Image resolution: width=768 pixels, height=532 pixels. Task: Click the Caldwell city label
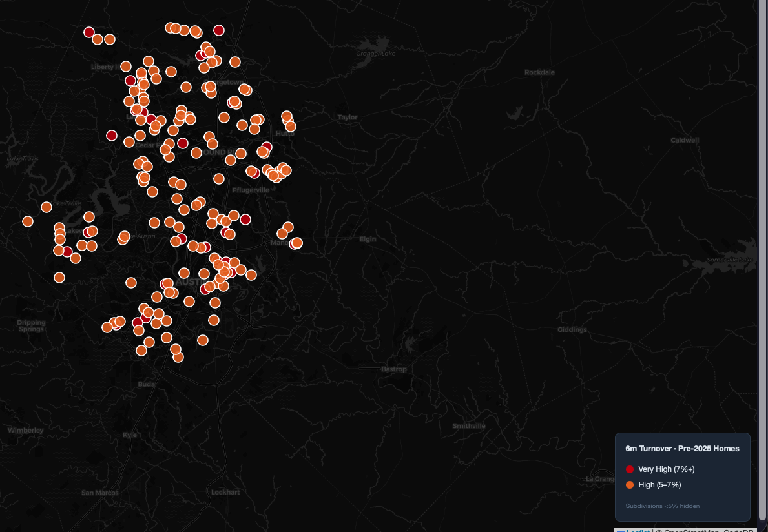pos(684,141)
